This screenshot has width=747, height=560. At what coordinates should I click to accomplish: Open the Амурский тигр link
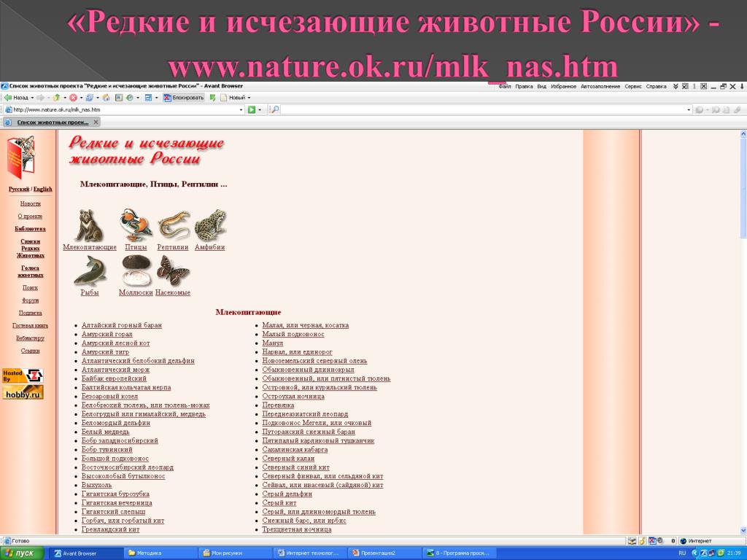pos(105,352)
